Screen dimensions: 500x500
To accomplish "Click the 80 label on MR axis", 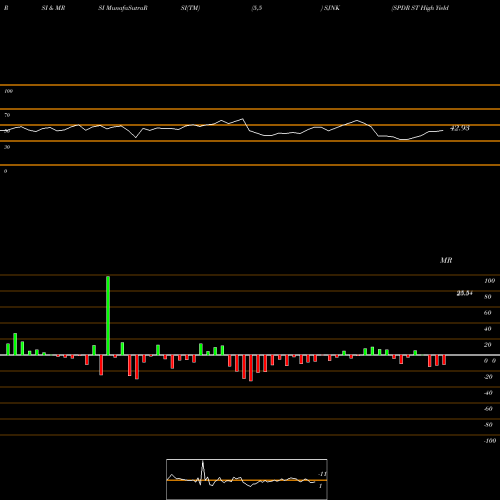I will pos(488,297).
